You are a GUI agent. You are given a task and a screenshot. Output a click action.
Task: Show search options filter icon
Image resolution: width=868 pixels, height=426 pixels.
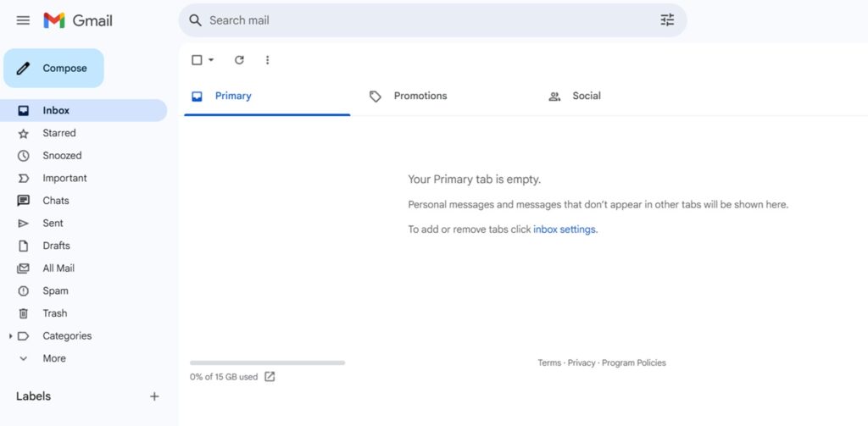[x=667, y=20]
